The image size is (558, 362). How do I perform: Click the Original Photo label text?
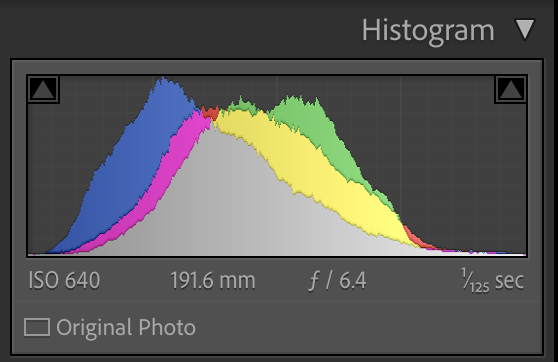pyautogui.click(x=126, y=327)
